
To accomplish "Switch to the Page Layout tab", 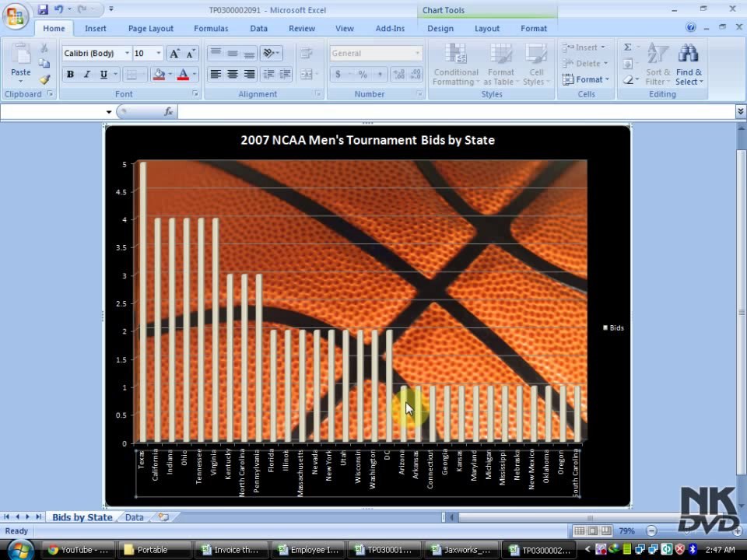I will tap(150, 29).
